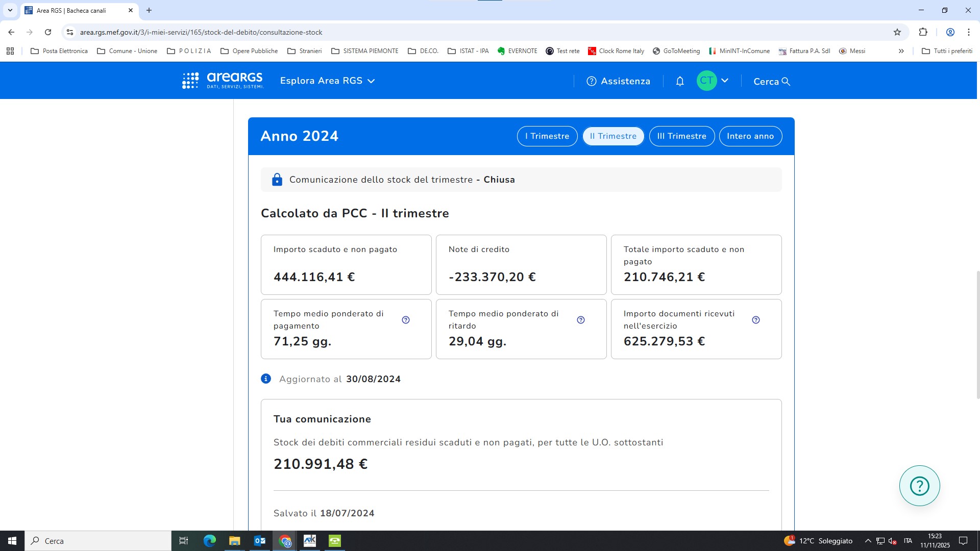Screen dimensions: 980x551
Task: Open help for Tempo medio ponderato di pagamento
Action: point(406,320)
